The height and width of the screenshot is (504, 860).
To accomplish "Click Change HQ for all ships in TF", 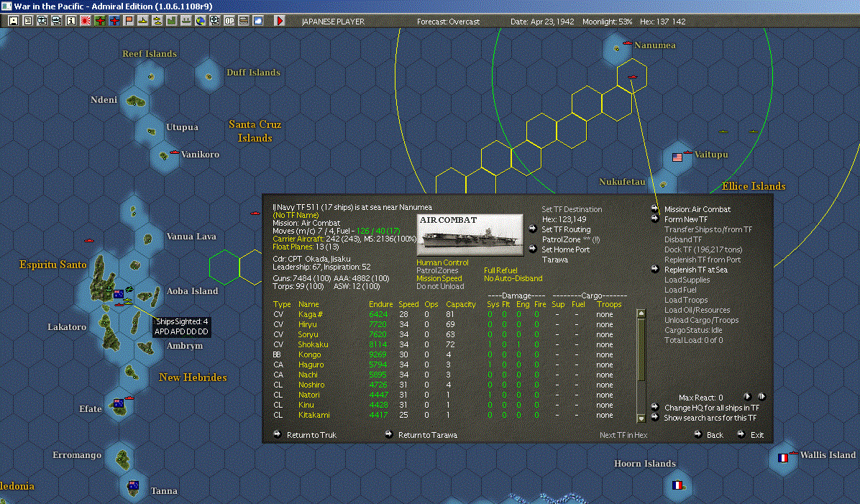I will pyautogui.click(x=711, y=408).
